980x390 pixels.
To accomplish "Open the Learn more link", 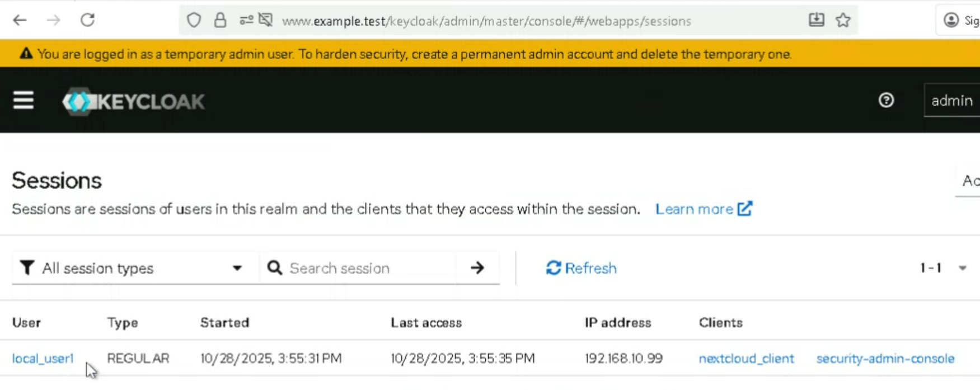I will (x=704, y=209).
